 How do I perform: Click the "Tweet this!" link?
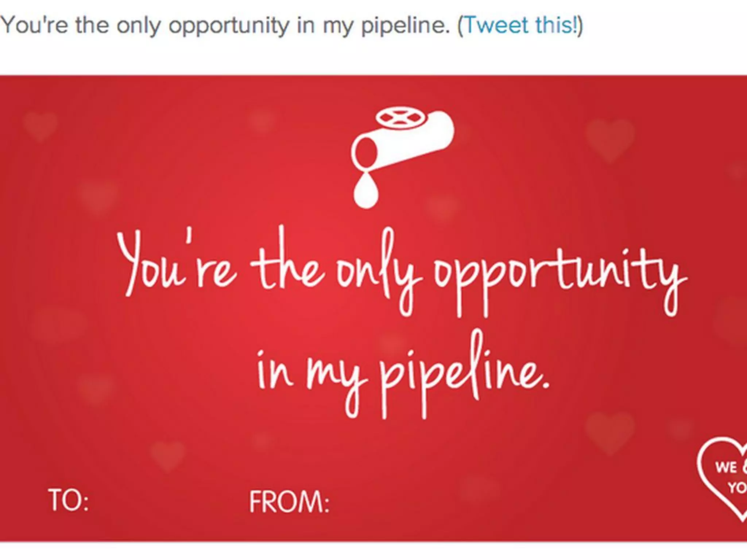(520, 26)
